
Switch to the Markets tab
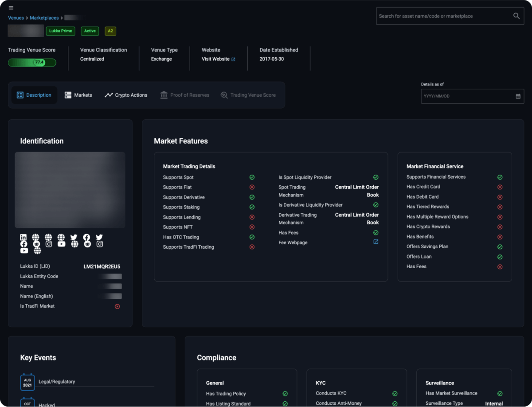(78, 94)
